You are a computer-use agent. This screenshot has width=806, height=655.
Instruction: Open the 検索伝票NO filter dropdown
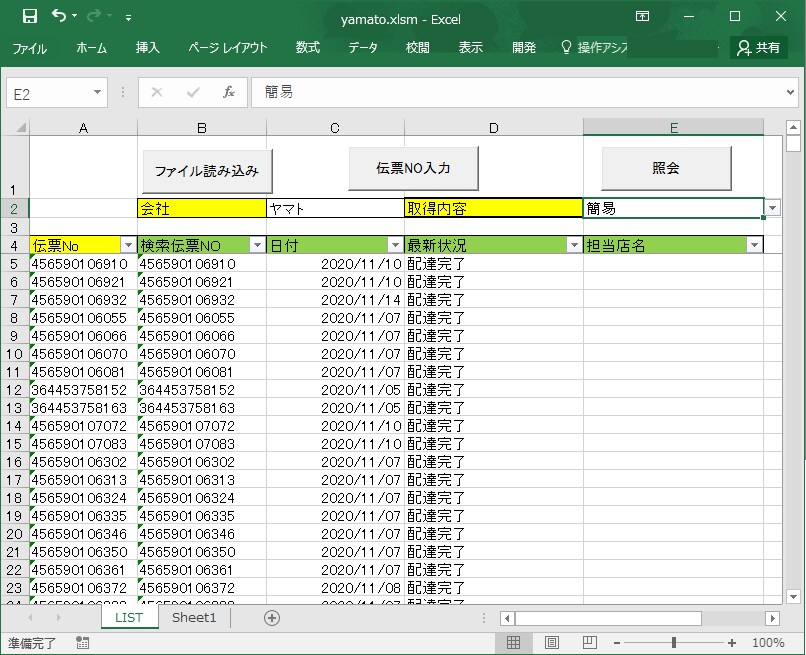click(258, 246)
